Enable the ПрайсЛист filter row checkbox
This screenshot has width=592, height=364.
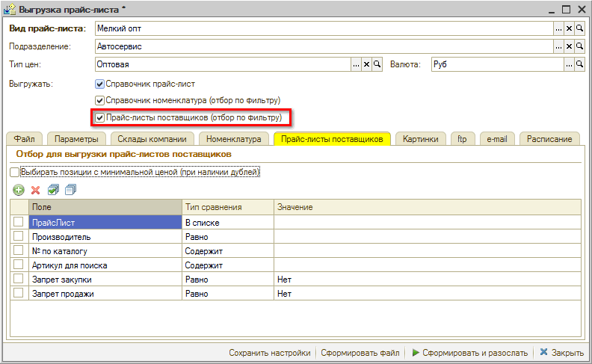tap(19, 222)
